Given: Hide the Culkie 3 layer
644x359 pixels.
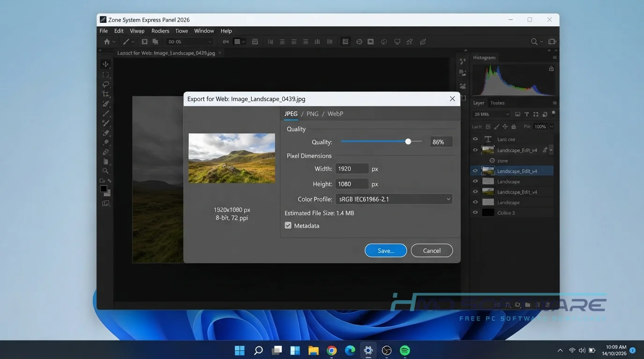Looking at the screenshot, I should (x=476, y=213).
